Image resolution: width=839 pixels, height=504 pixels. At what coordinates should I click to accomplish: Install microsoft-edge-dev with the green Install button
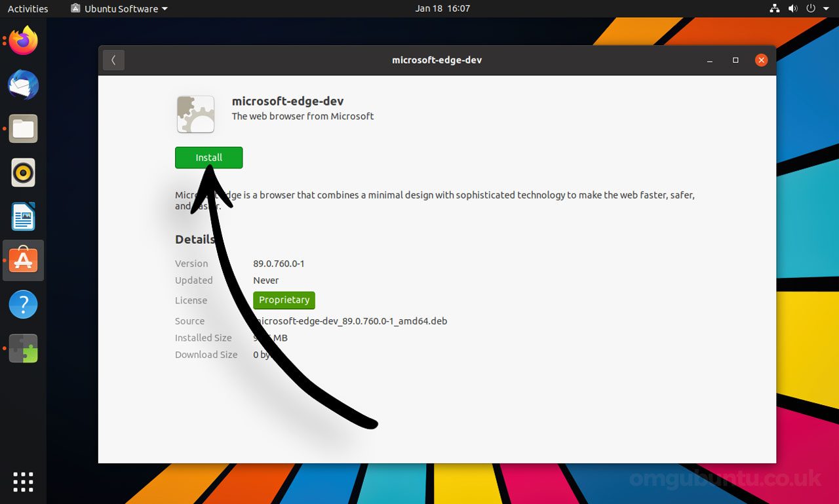pyautogui.click(x=208, y=157)
